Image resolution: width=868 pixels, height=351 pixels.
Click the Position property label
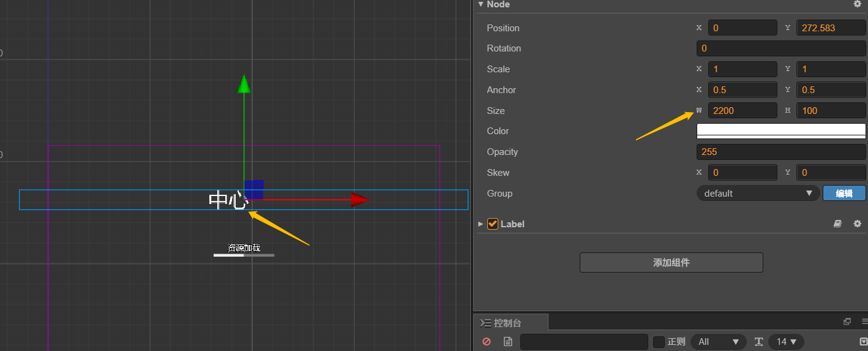(x=503, y=28)
